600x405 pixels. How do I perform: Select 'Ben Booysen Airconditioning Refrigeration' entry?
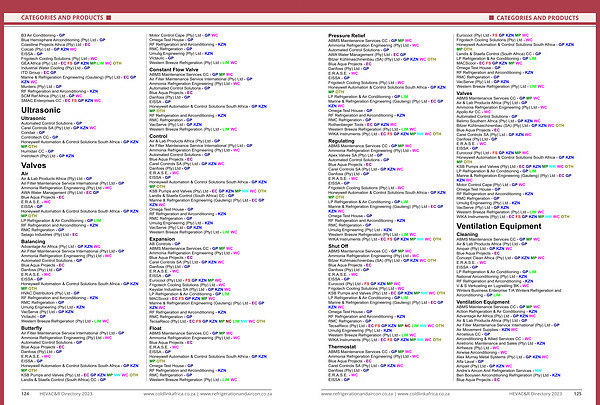[509, 375]
